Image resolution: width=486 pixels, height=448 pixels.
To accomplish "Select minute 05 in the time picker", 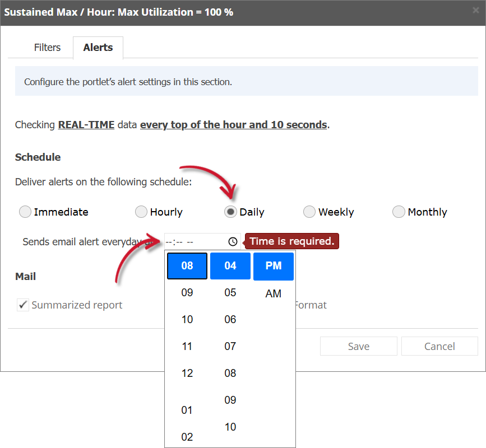I will point(230,292).
